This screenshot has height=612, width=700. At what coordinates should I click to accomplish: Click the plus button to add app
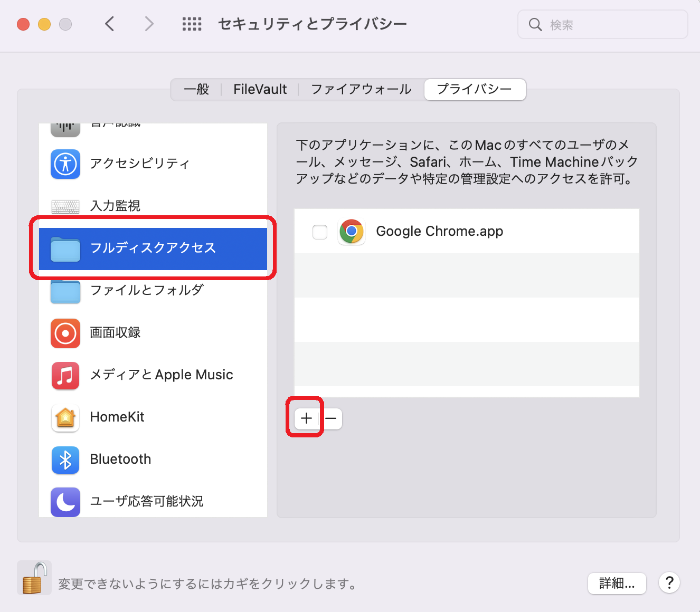[306, 419]
